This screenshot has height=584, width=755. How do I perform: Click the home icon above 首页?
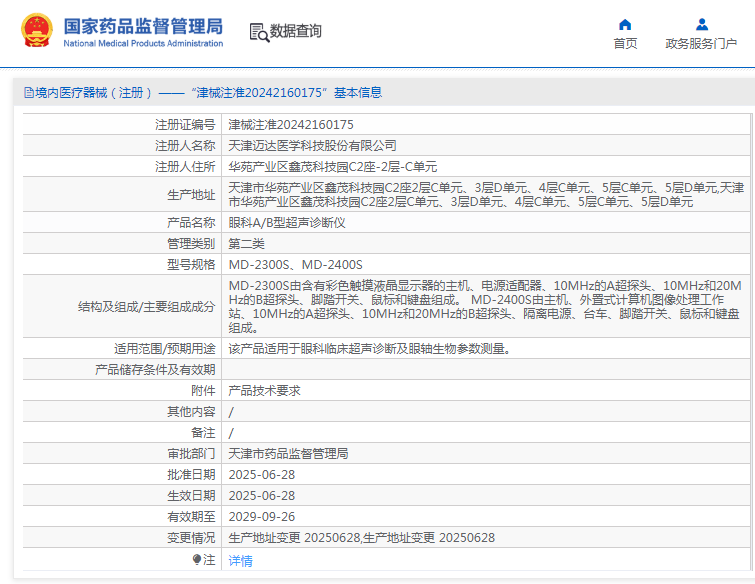coord(625,24)
